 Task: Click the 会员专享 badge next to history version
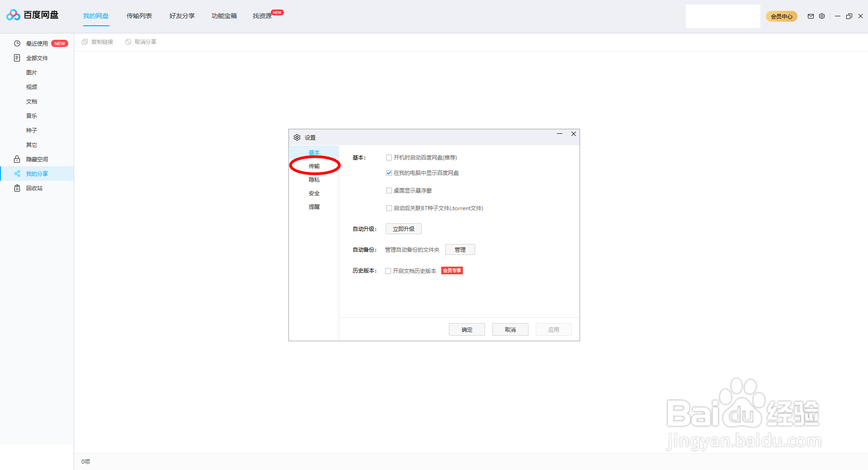tap(452, 270)
